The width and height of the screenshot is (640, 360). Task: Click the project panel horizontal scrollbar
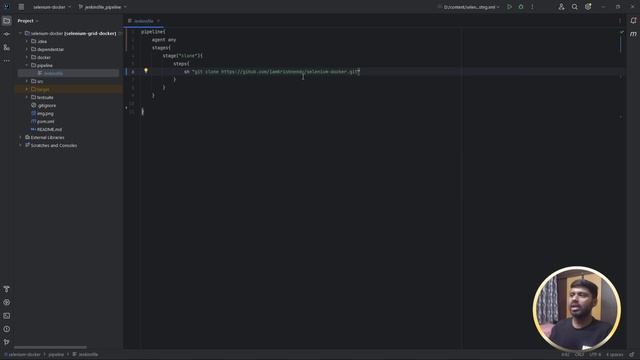pyautogui.click(x=50, y=347)
